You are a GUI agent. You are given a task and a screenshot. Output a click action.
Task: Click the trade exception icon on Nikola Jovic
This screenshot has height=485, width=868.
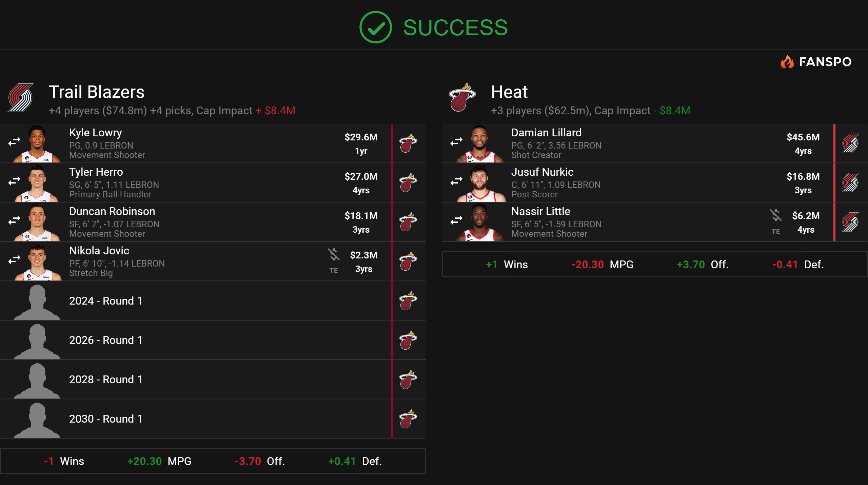(334, 255)
